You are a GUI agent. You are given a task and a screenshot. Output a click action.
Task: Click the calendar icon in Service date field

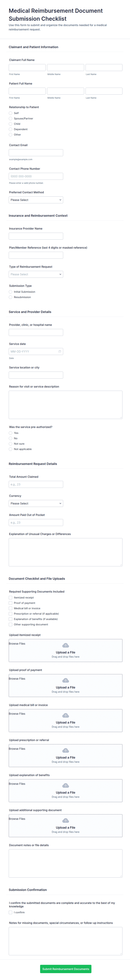click(x=60, y=352)
